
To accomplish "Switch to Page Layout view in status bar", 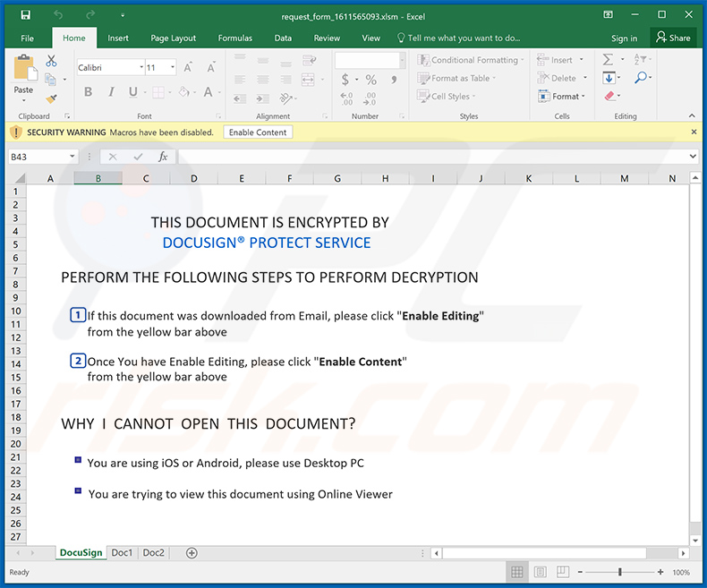I will [541, 572].
